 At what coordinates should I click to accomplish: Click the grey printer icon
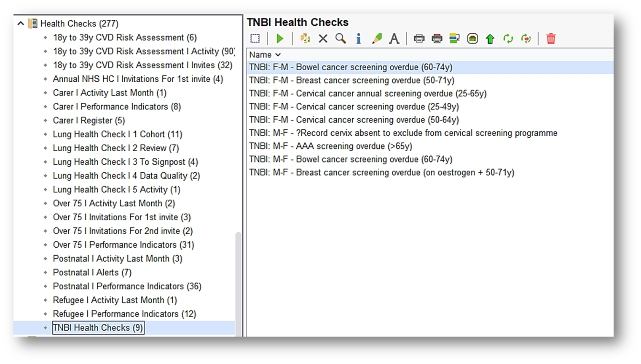pos(419,39)
